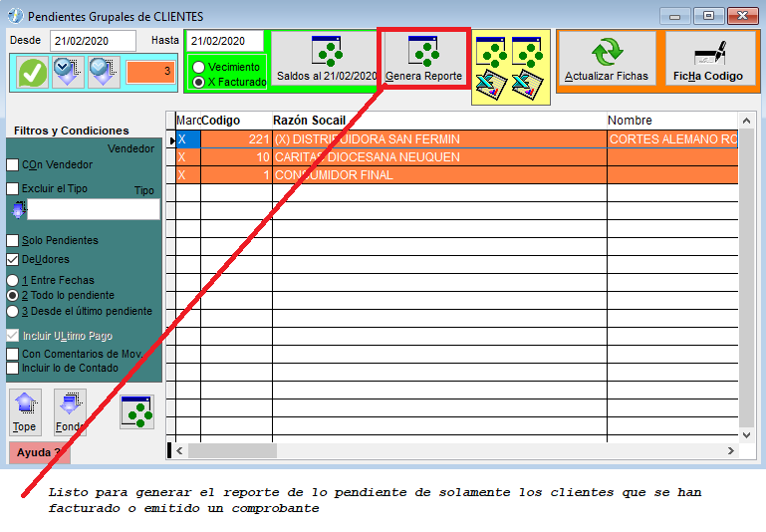Toggle the COn Vendedor checkbox

pos(13,164)
